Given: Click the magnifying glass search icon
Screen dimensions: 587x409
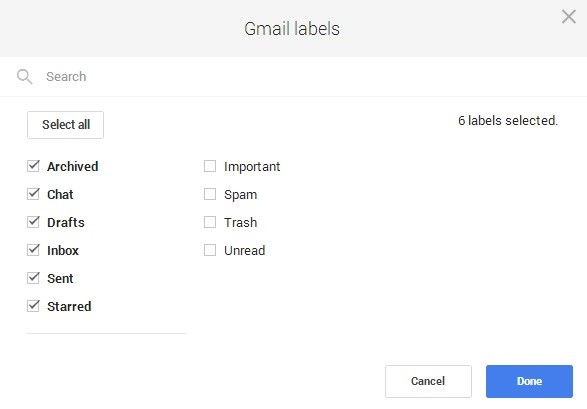Looking at the screenshot, I should 25,77.
